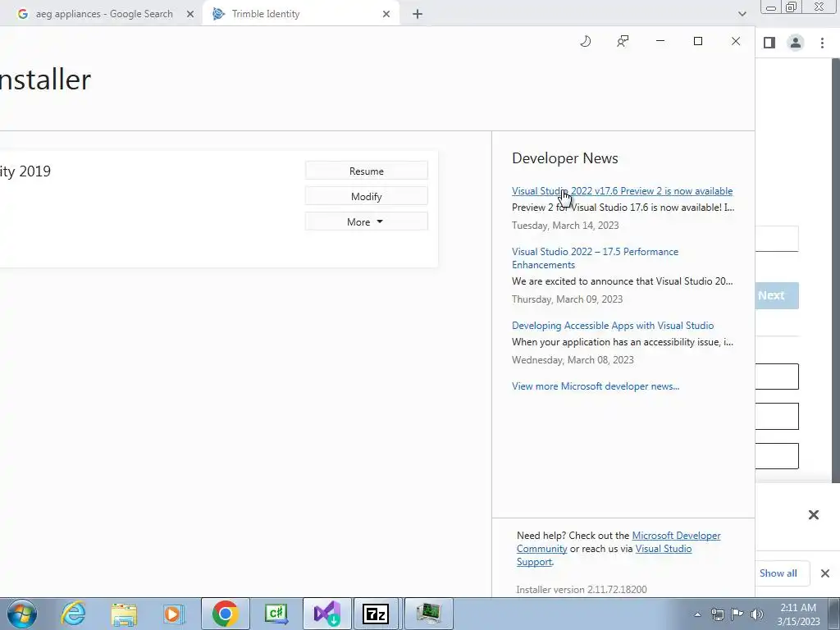The image size is (840, 630).
Task: Switch to Chrome in taskbar
Action: point(225,614)
